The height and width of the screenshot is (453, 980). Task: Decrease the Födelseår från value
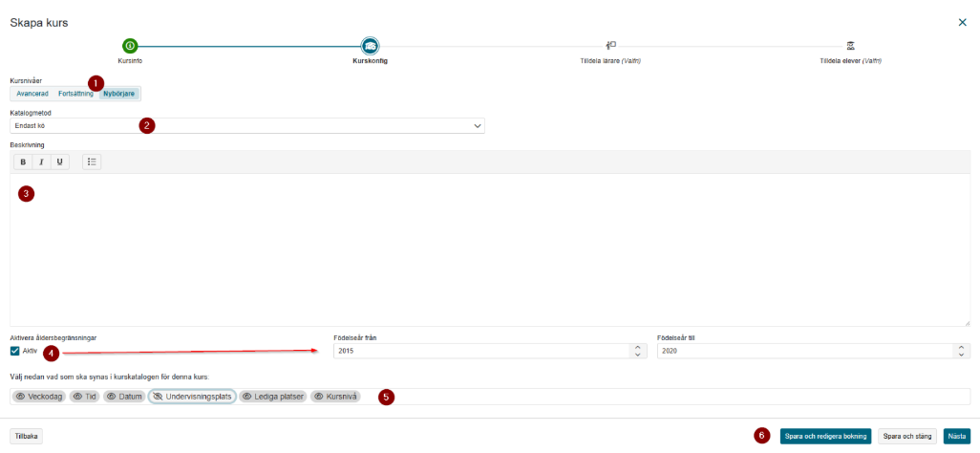pos(637,355)
